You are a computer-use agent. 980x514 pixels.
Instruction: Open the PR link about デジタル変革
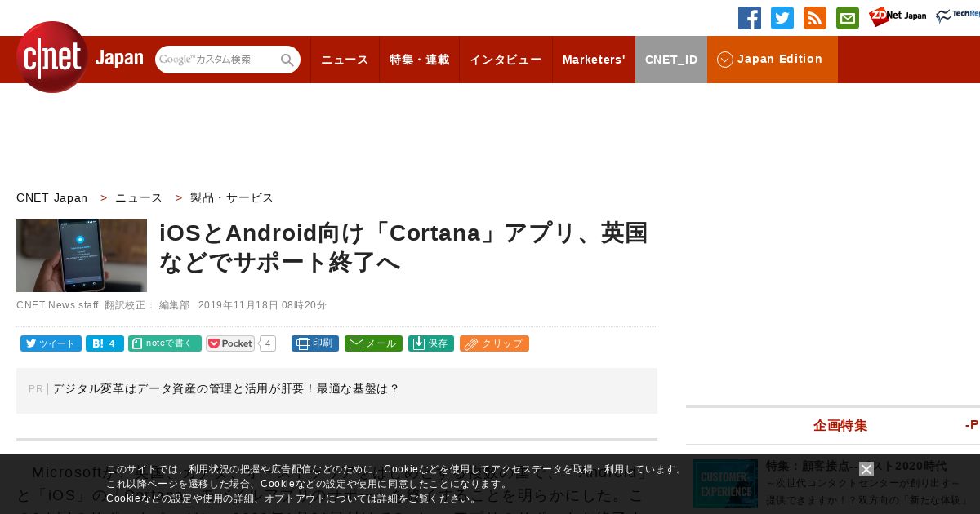(x=225, y=389)
